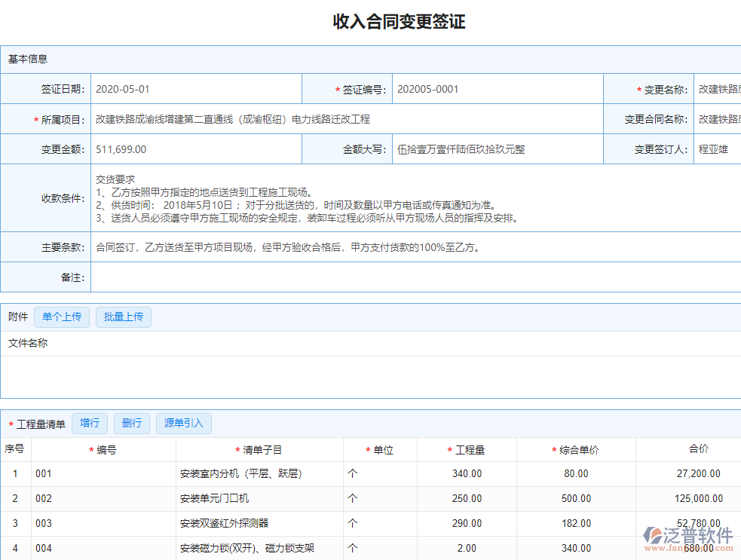The height and width of the screenshot is (560, 741).
Task: Click the 工程量清单 section label
Action: pos(41,423)
